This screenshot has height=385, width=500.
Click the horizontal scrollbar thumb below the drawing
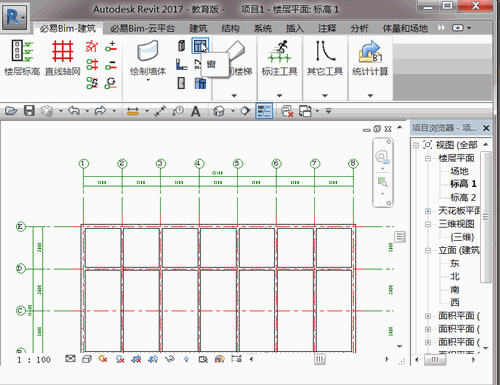(x=319, y=359)
